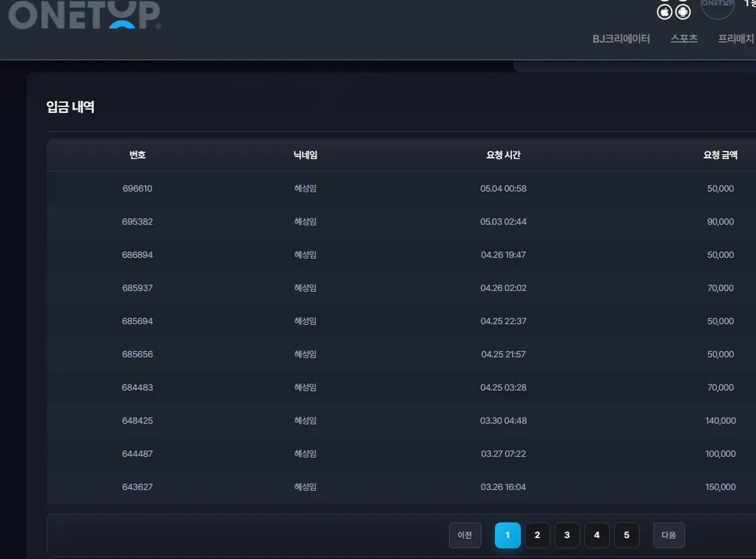Screen dimensions: 756x559
Task: Jump to page 2
Action: tap(538, 535)
